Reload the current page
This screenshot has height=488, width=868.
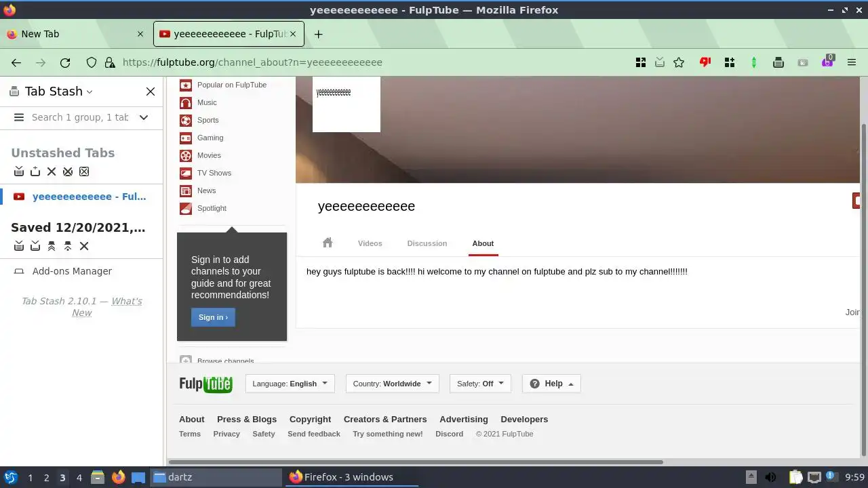click(65, 62)
